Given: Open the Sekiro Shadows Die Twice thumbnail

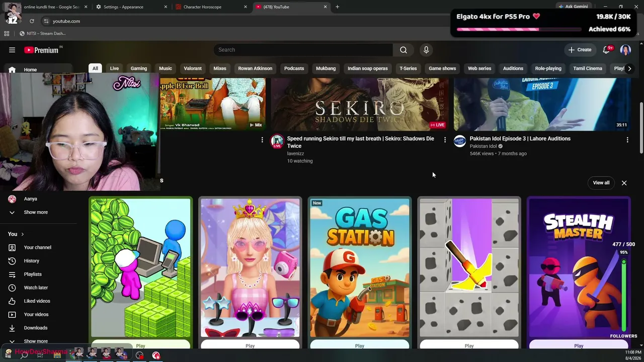Looking at the screenshot, I should (x=360, y=104).
